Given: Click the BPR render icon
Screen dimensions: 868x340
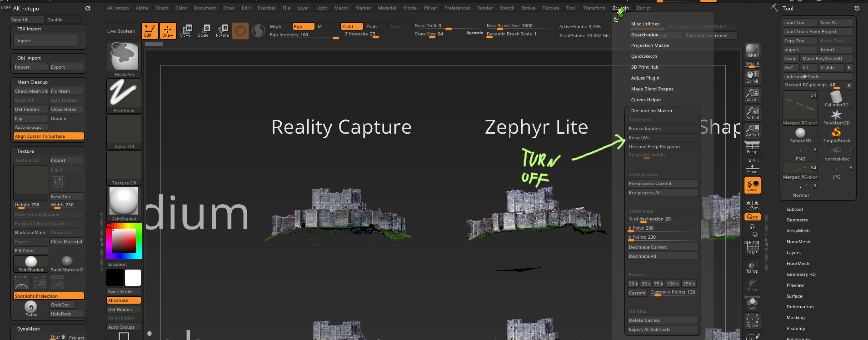Looking at the screenshot, I should point(752,51).
